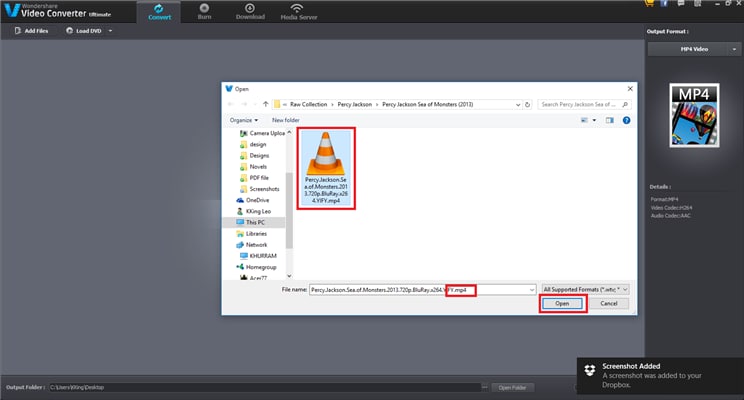Open the Organize menu
Image resolution: width=744 pixels, height=400 pixels.
(244, 120)
